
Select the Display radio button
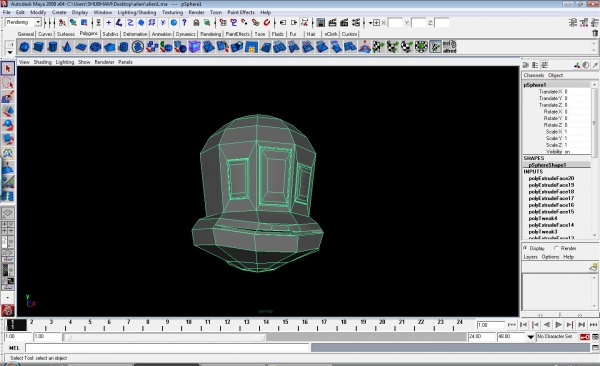tap(525, 248)
